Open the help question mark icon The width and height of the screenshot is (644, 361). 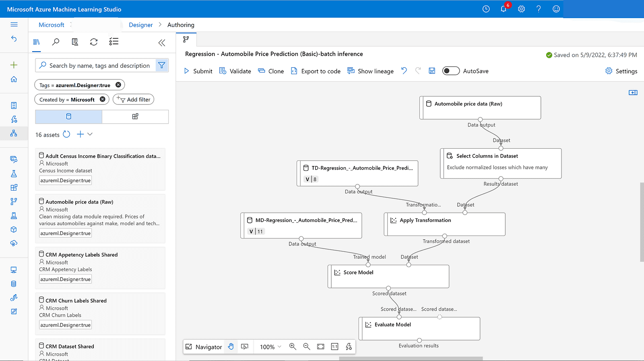[x=539, y=9]
